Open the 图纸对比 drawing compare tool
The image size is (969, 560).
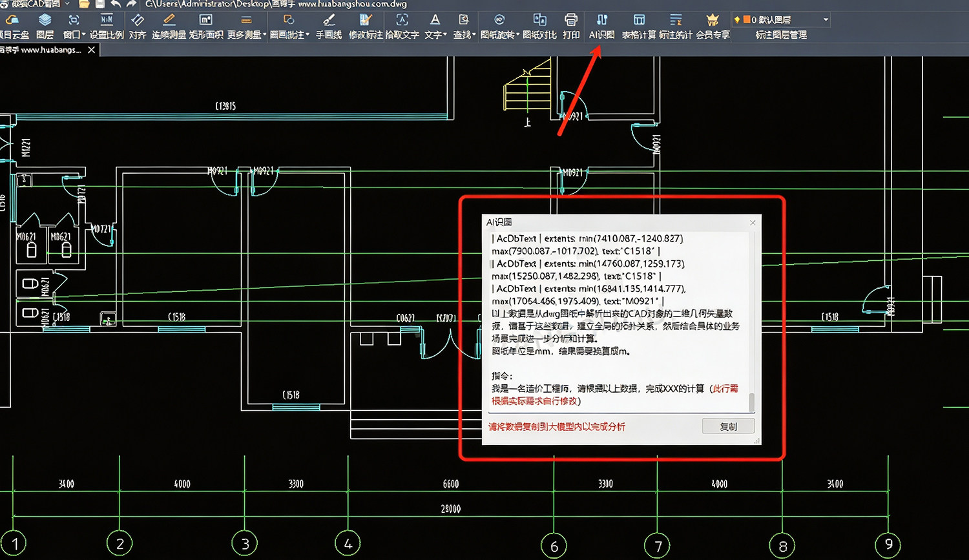tap(539, 26)
